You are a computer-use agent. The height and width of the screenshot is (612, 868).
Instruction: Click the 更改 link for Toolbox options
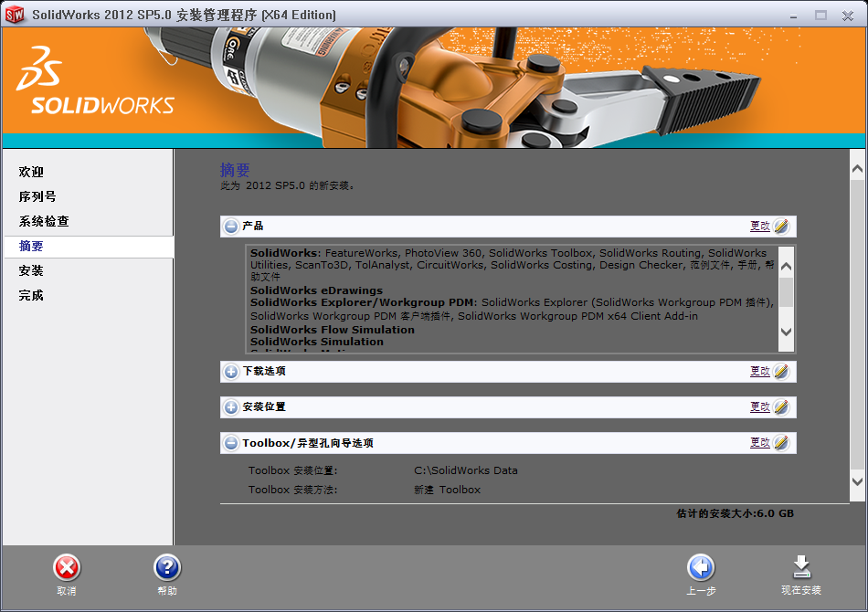click(x=760, y=443)
